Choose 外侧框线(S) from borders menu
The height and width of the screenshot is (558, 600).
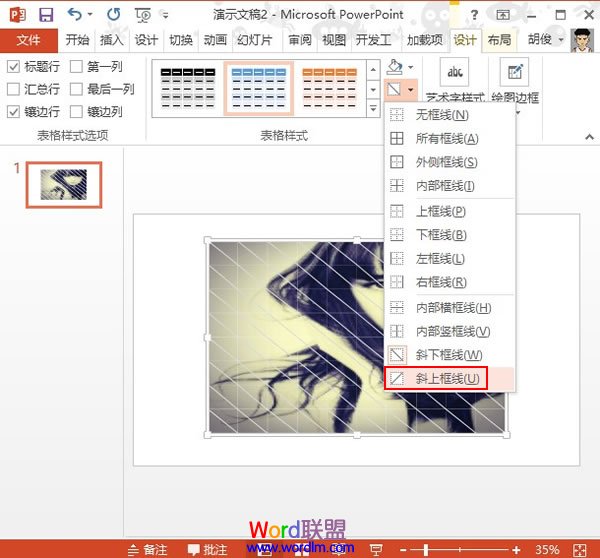[x=450, y=162]
